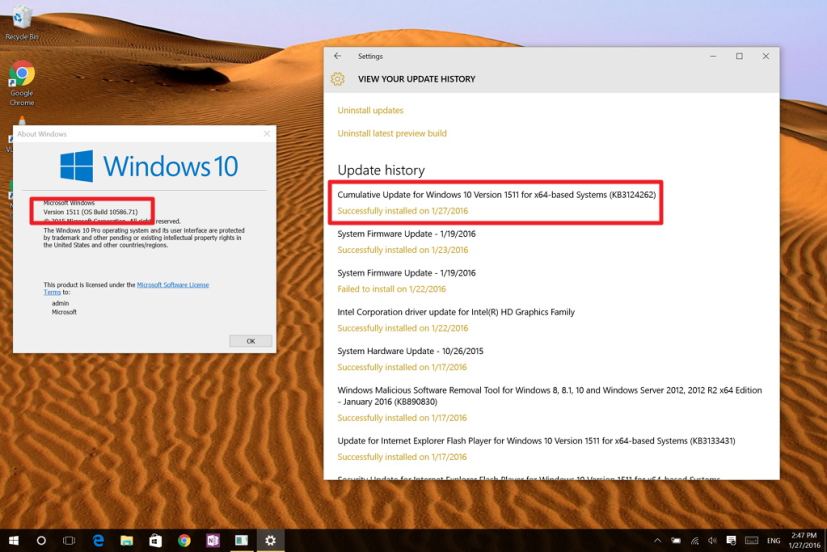827x552 pixels.
Task: Check the battery status tray icon
Action: point(676,540)
